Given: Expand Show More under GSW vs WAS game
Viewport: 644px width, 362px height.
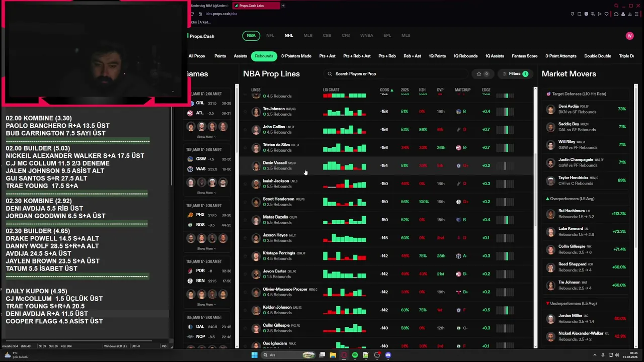Looking at the screenshot, I should (207, 193).
